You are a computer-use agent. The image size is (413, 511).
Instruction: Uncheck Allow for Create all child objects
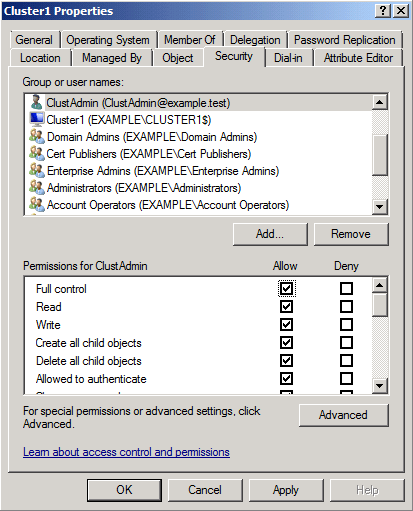[x=286, y=343]
